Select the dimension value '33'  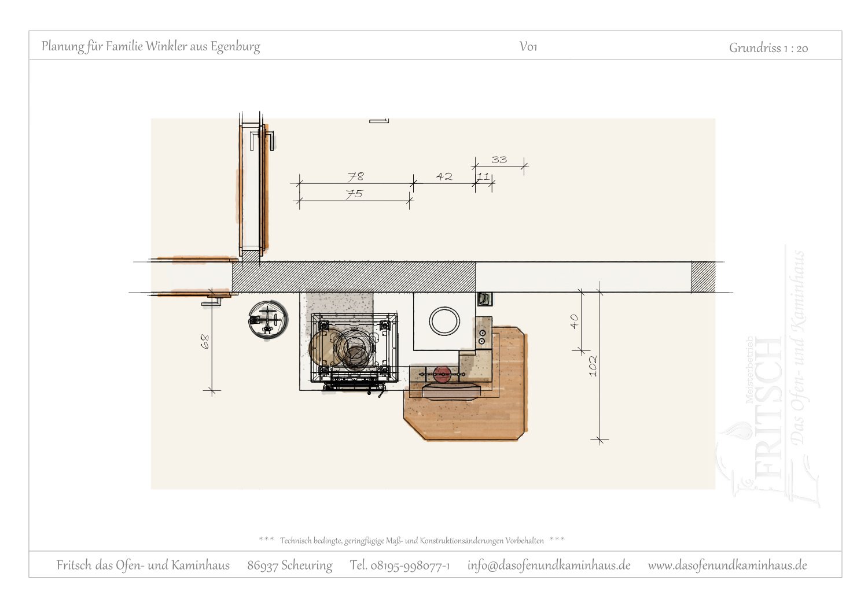coord(499,159)
